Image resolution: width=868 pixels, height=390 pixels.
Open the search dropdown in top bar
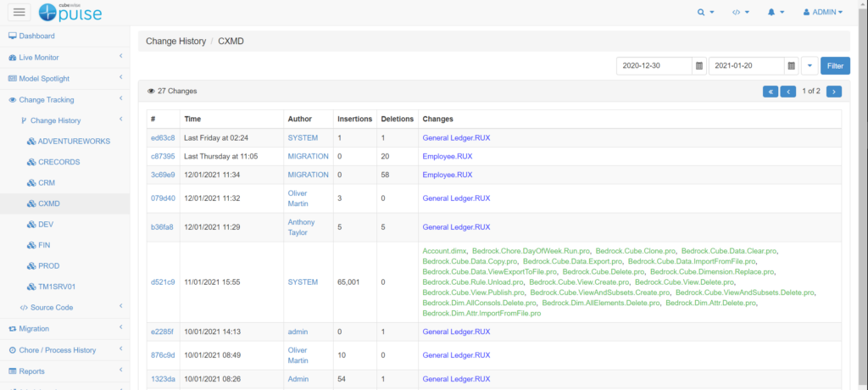705,13
